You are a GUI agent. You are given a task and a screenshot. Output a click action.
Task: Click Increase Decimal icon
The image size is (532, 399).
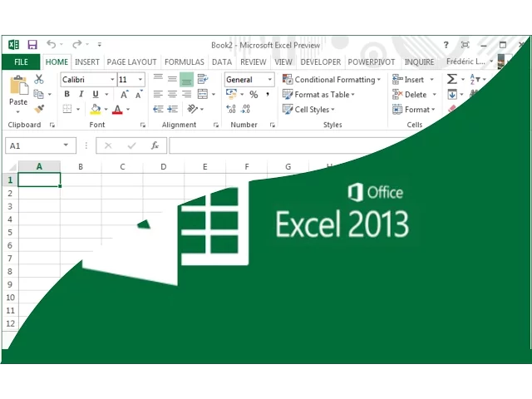click(x=231, y=109)
